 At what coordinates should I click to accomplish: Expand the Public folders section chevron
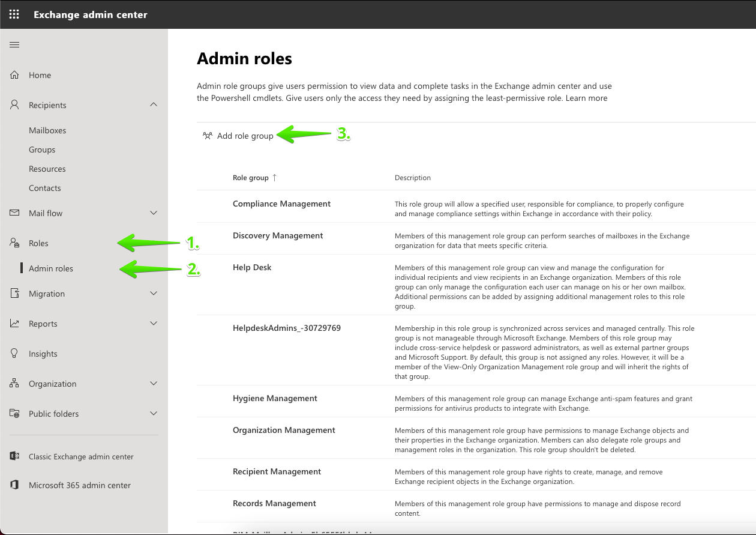pos(154,414)
